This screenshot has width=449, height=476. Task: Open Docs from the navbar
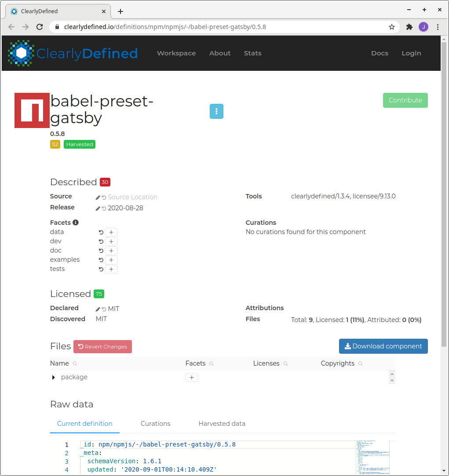(x=380, y=53)
